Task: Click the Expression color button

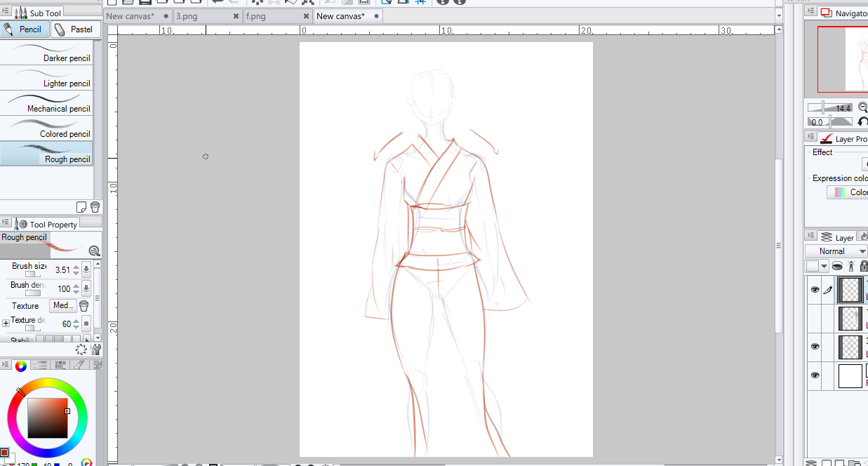Action: pyautogui.click(x=848, y=192)
